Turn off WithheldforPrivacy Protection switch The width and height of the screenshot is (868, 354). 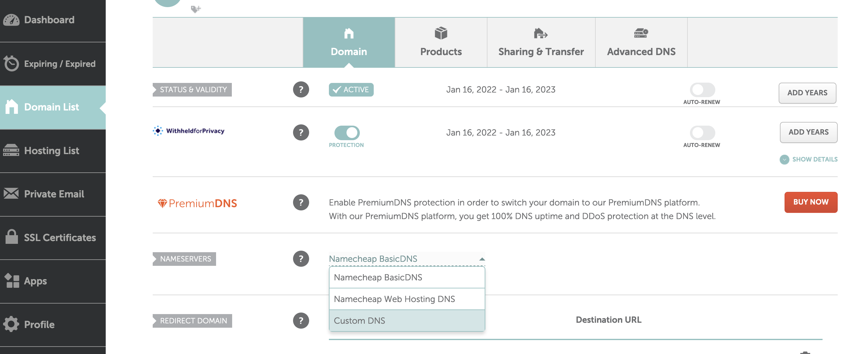tap(347, 133)
